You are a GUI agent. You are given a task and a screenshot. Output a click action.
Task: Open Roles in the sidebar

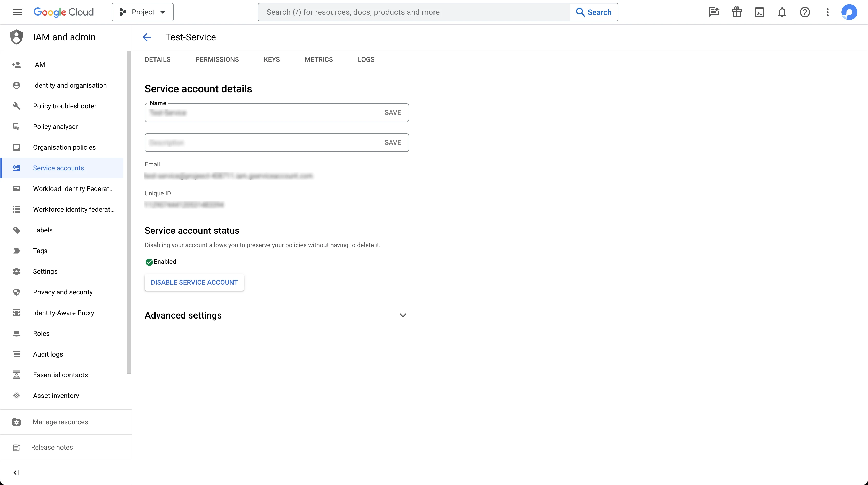(41, 333)
